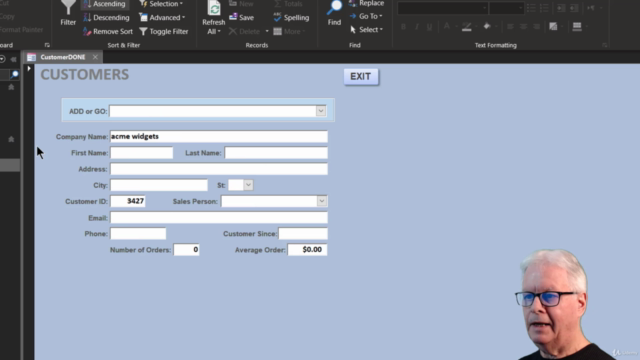Click the Copy button

(x=7, y=17)
